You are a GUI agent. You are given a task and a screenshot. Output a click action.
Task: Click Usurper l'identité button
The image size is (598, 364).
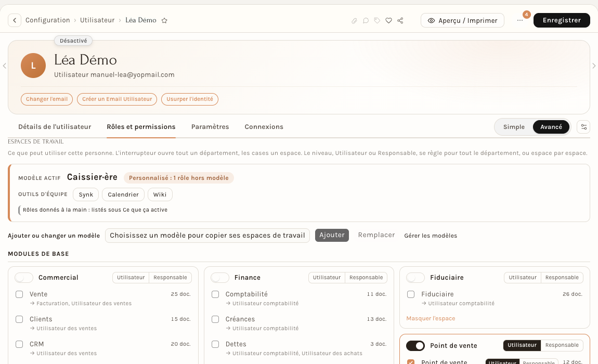tap(190, 99)
